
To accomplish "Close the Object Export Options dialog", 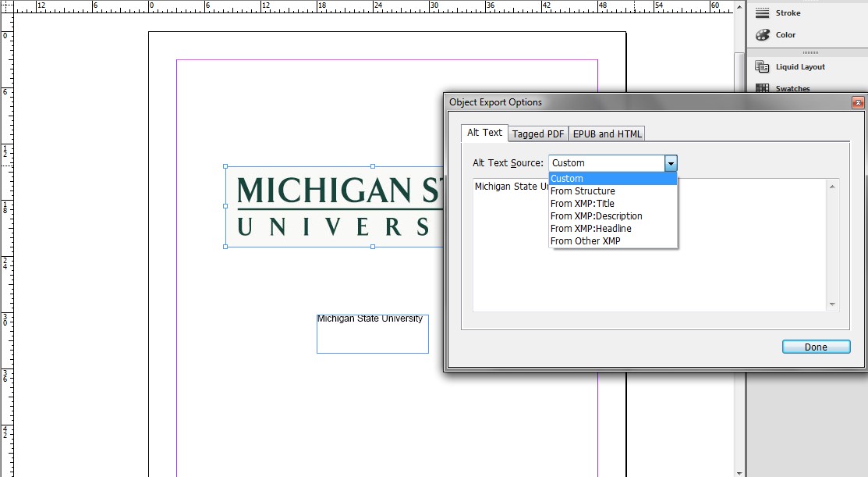I will click(x=858, y=102).
